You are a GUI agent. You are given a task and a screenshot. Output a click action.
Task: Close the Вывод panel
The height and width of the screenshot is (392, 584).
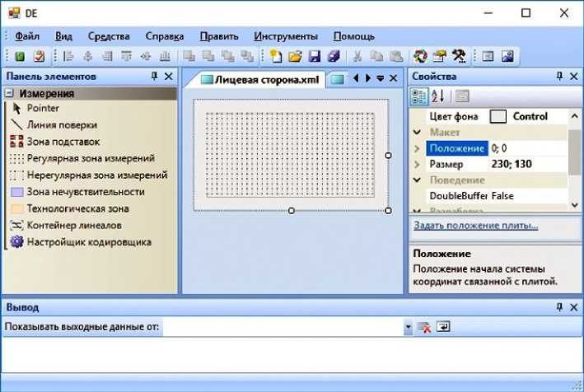pos(574,307)
